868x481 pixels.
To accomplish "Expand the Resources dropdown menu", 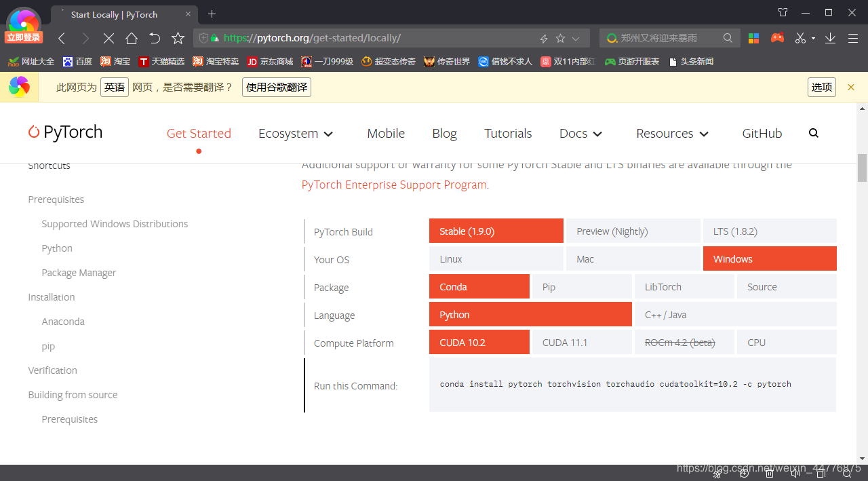I will (x=672, y=133).
